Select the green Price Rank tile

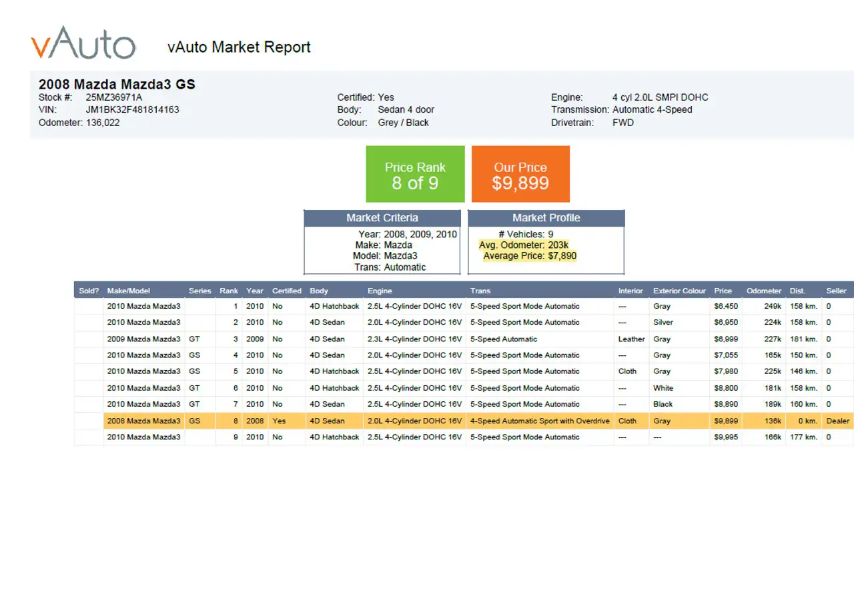click(415, 174)
